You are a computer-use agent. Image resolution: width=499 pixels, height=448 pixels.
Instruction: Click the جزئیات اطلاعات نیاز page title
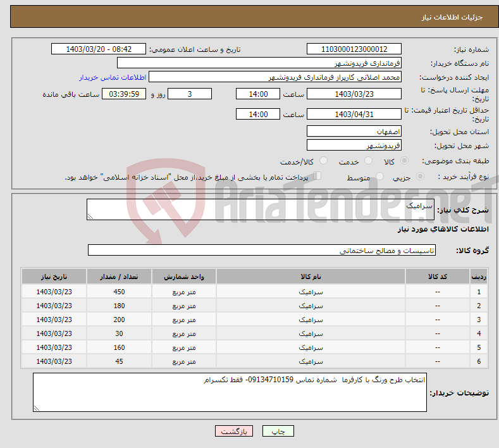[x=452, y=17]
